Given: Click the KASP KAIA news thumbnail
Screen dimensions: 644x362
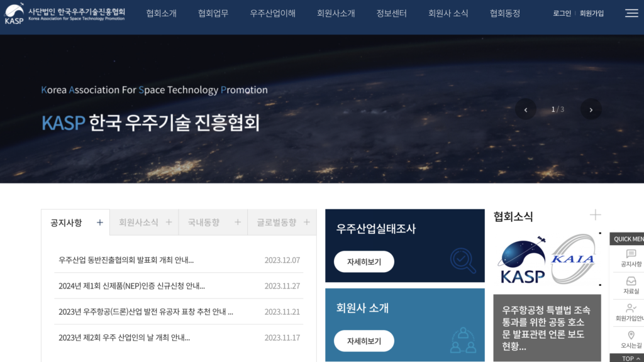Looking at the screenshot, I should pyautogui.click(x=547, y=259).
